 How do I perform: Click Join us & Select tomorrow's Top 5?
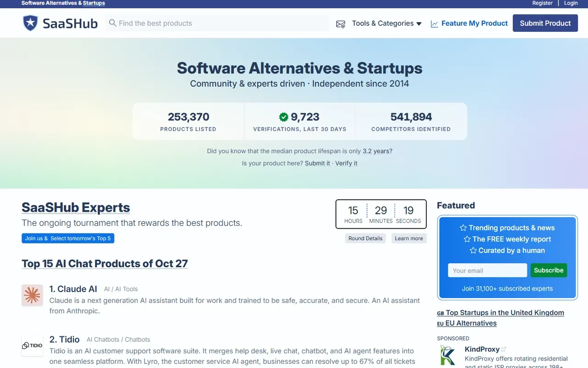[68, 238]
